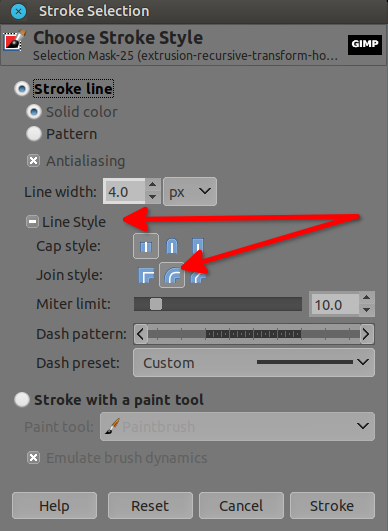Open the Dash preset Custom dropdown
The width and height of the screenshot is (388, 531).
click(254, 363)
